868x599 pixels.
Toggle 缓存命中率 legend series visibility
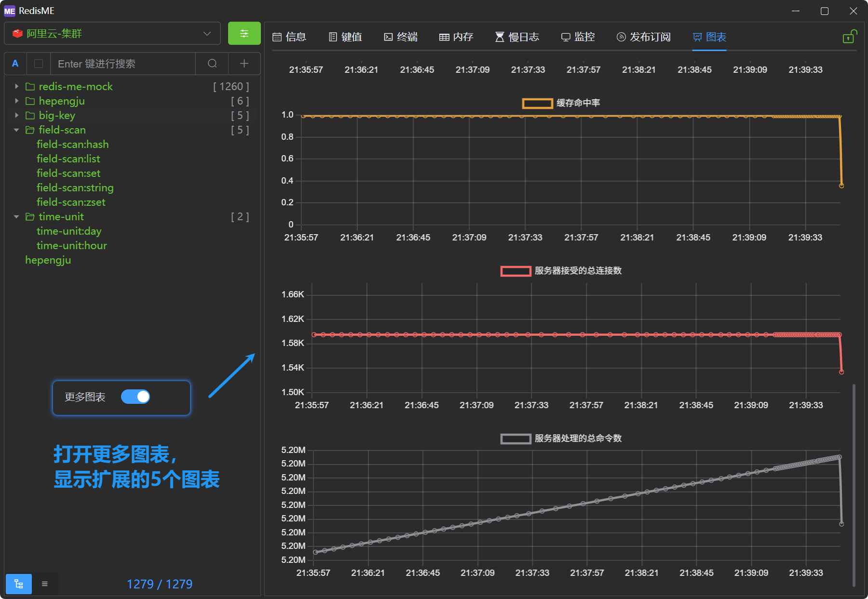click(537, 103)
